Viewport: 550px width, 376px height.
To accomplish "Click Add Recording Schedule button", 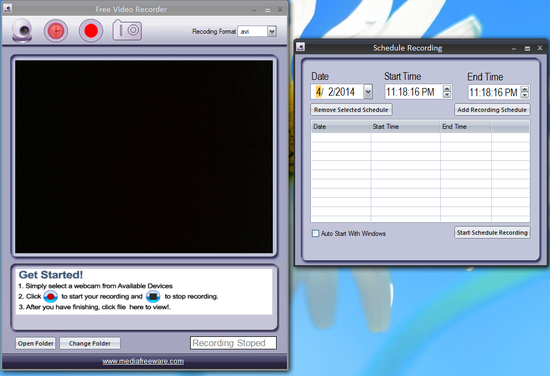I will pos(492,110).
